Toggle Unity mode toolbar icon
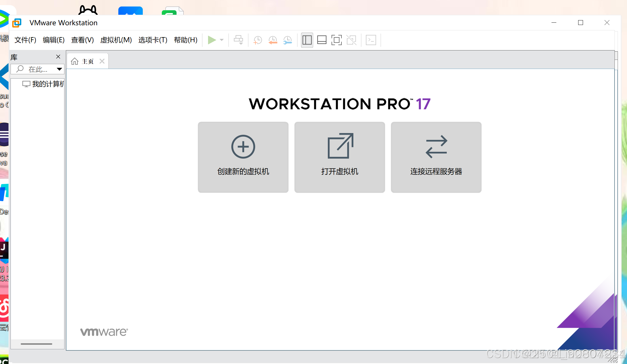Viewport: 627px width, 364px height. (x=351, y=40)
